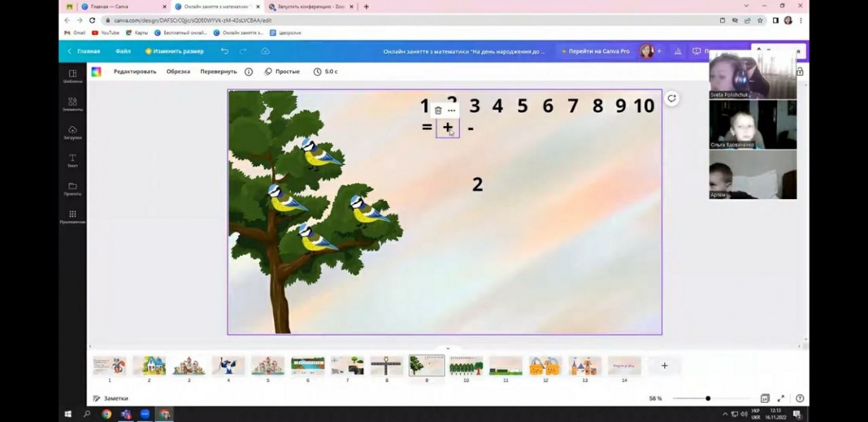The height and width of the screenshot is (422, 868).
Task: Open the Uploads panel in the sidebar
Action: tap(73, 132)
